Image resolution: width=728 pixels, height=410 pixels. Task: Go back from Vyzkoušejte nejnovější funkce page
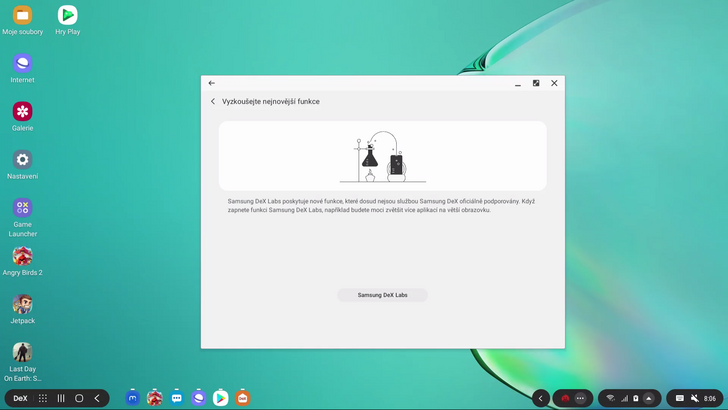pos(213,101)
